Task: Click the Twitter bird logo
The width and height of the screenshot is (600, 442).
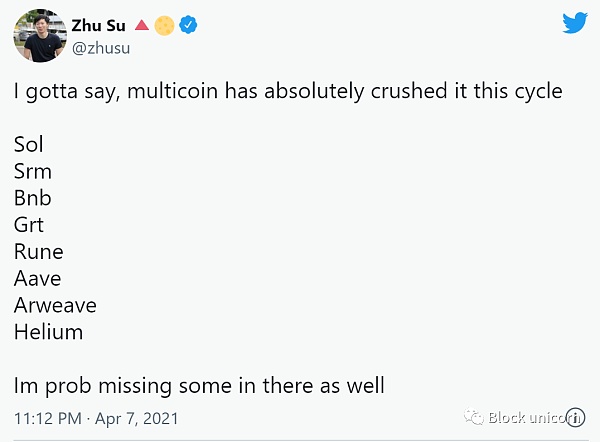Action: point(574,24)
